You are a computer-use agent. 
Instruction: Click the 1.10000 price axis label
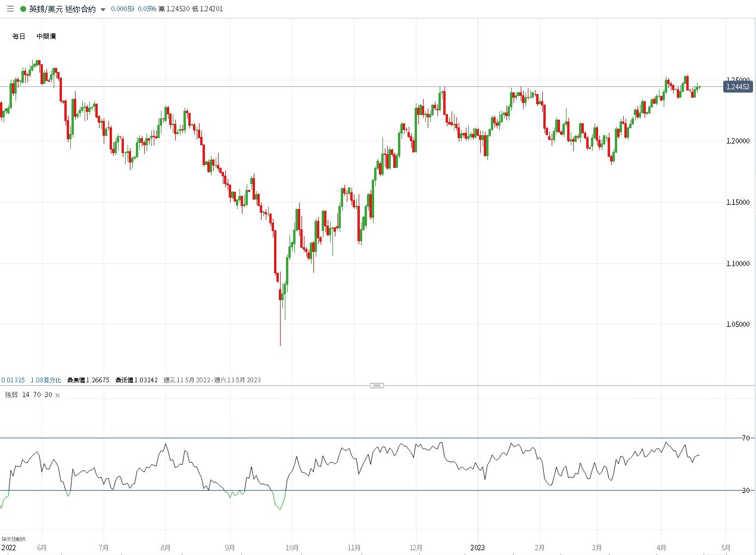(x=737, y=263)
